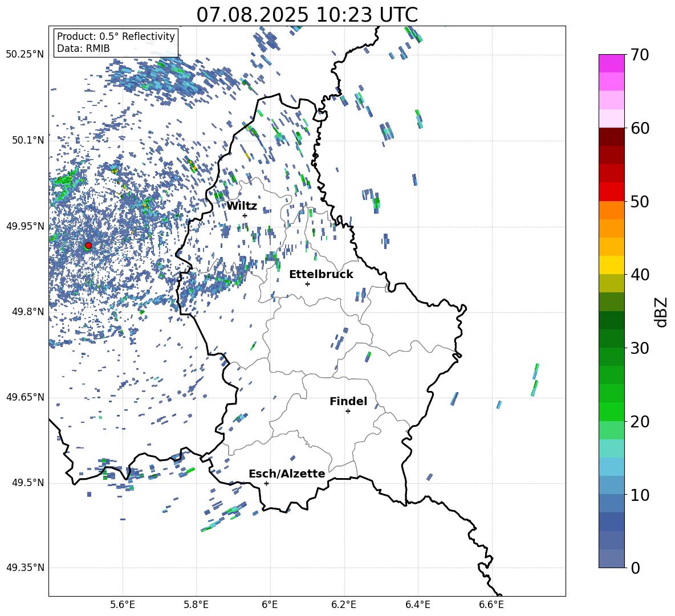Click the Ettelbruck station cross marker
This screenshot has width=675, height=616.
[307, 284]
